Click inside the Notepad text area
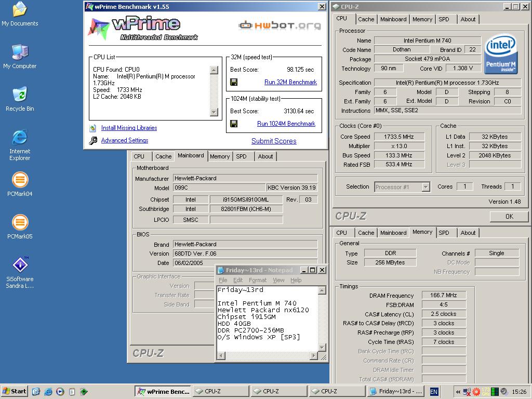This screenshot has height=399, width=532. click(x=268, y=318)
